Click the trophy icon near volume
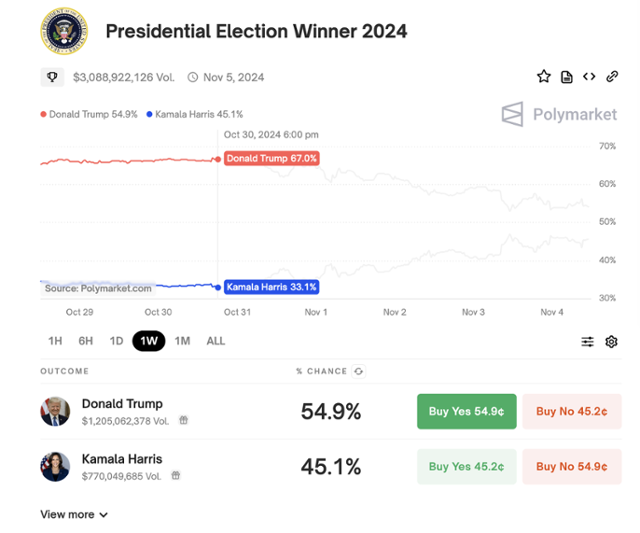Viewport: 640px width, 533px height. click(x=52, y=77)
